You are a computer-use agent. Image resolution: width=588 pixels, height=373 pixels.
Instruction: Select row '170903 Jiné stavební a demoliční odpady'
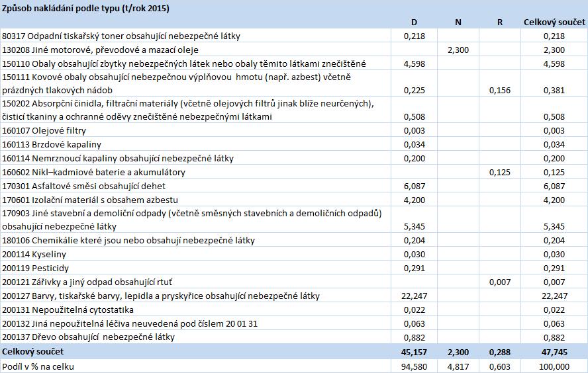(x=294, y=220)
